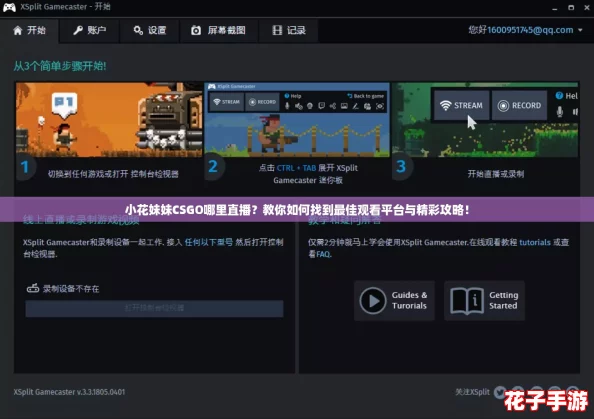Click the 录制设备不存在 status text
The image size is (594, 419).
pos(71,289)
